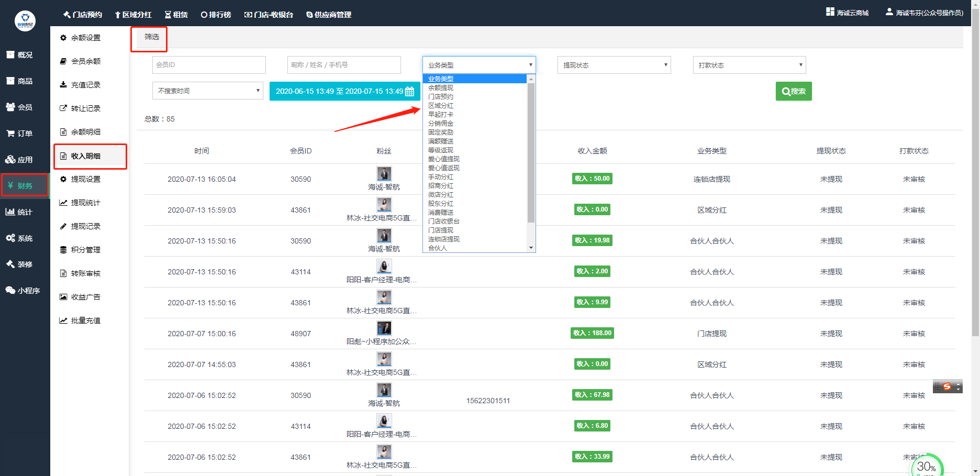Click the phone number 15622301511
The height and width of the screenshot is (476, 980).
pyautogui.click(x=488, y=401)
